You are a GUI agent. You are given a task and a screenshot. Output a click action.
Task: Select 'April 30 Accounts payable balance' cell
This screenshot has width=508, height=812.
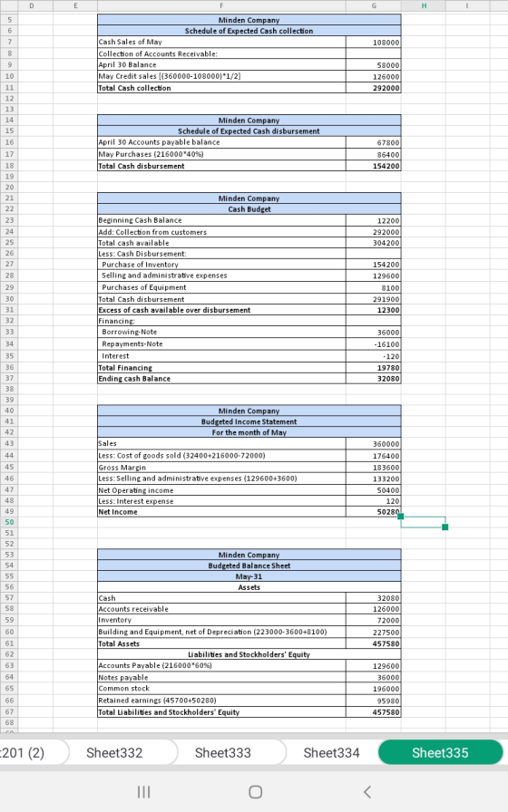(221, 142)
